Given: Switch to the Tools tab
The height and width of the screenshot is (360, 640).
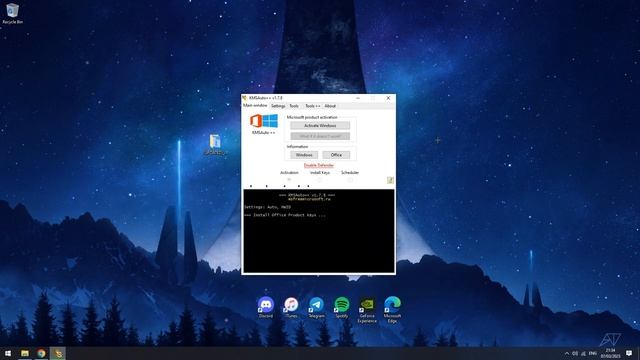Looking at the screenshot, I should pyautogui.click(x=294, y=106).
